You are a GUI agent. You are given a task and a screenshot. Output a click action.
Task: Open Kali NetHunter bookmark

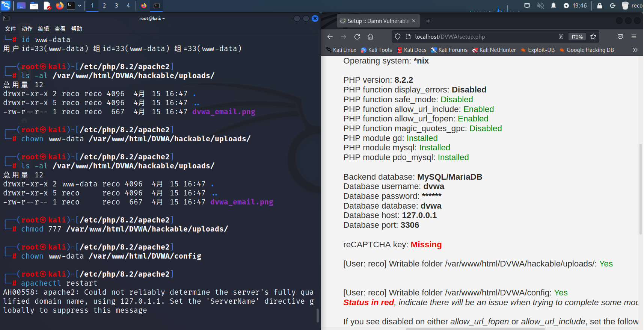point(494,50)
